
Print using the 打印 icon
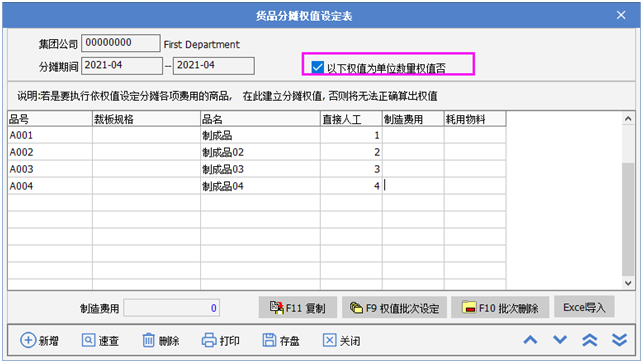(x=209, y=340)
